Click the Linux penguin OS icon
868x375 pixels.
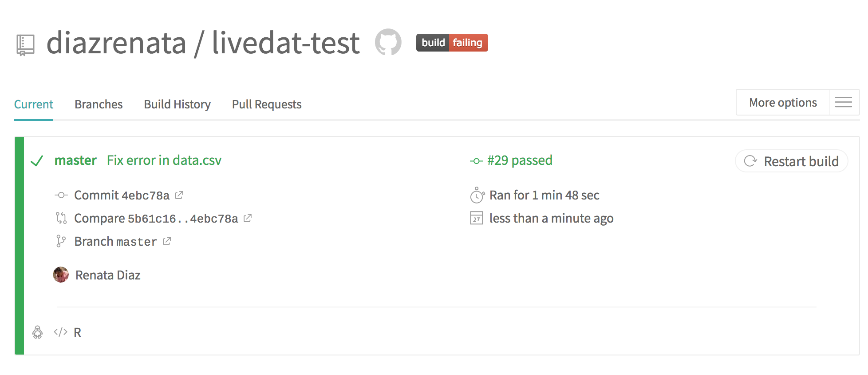[38, 332]
